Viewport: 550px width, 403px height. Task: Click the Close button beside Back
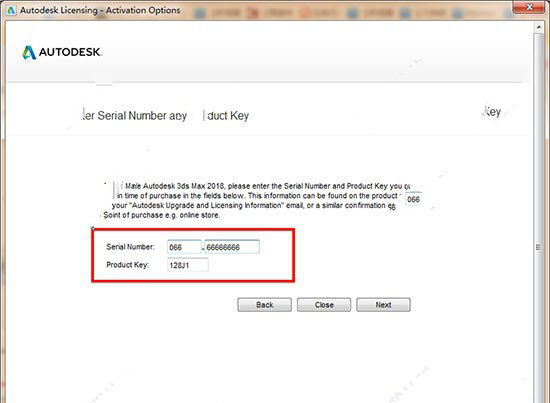tap(324, 305)
